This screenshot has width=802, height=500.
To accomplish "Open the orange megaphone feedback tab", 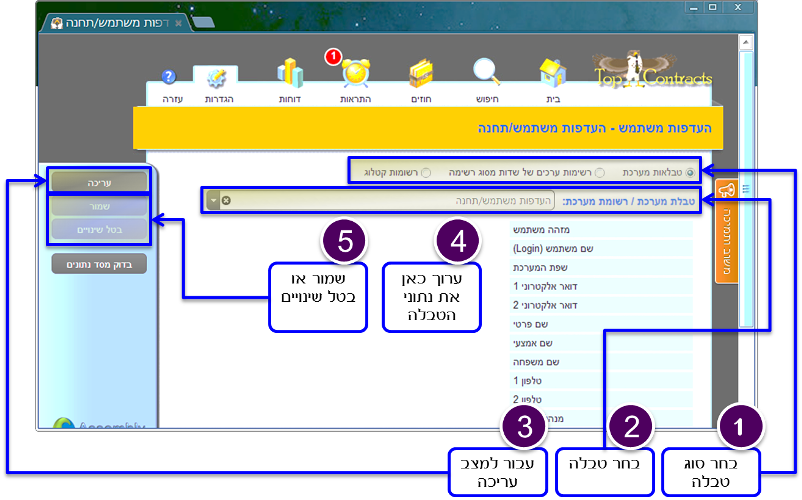I will point(726,231).
